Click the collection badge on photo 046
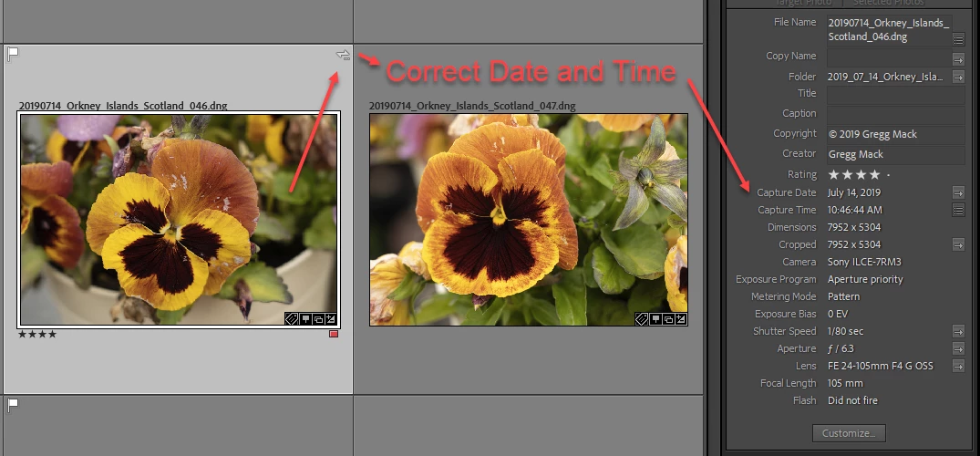 coord(318,318)
